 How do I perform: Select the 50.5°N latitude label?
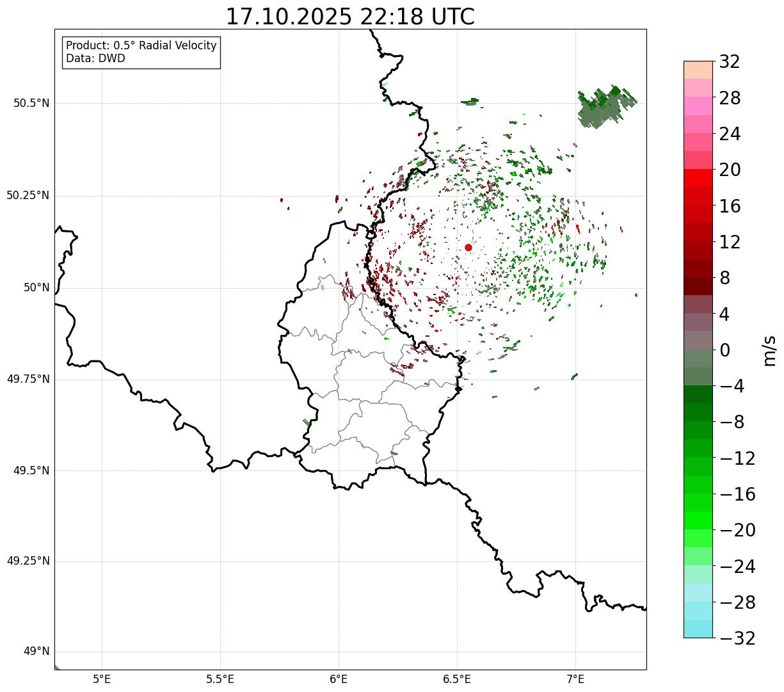coord(32,103)
